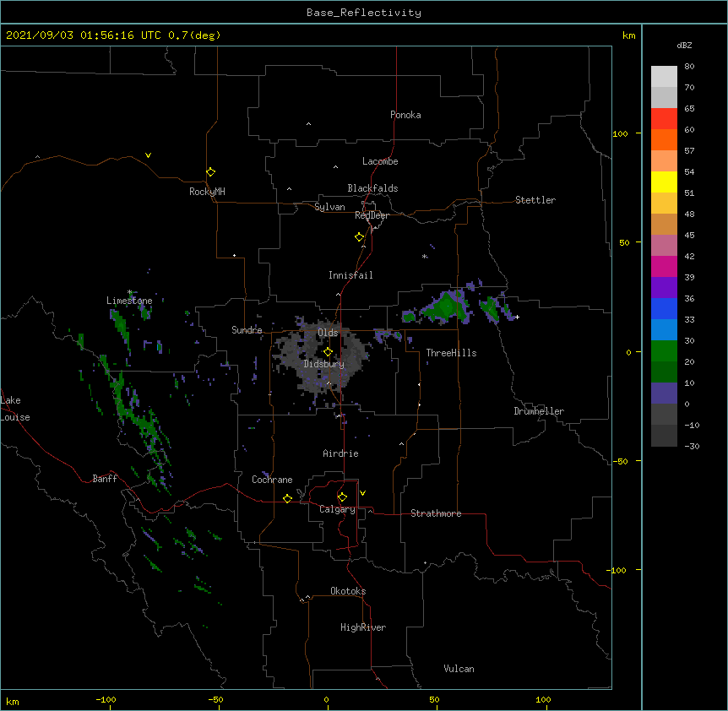Click the yellow V marker northeast of Calgary

[x=362, y=493]
